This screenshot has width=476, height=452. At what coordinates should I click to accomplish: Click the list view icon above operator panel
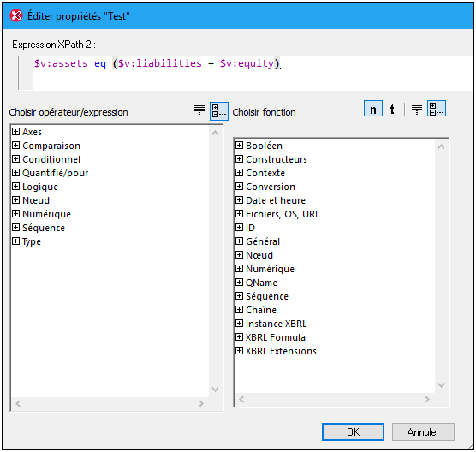click(x=199, y=110)
